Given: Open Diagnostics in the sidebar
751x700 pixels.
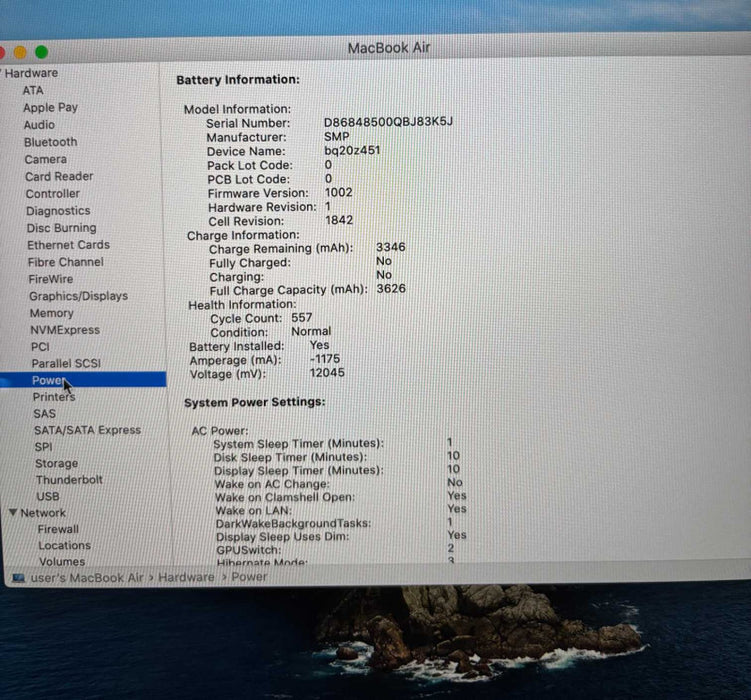Looking at the screenshot, I should pyautogui.click(x=58, y=211).
